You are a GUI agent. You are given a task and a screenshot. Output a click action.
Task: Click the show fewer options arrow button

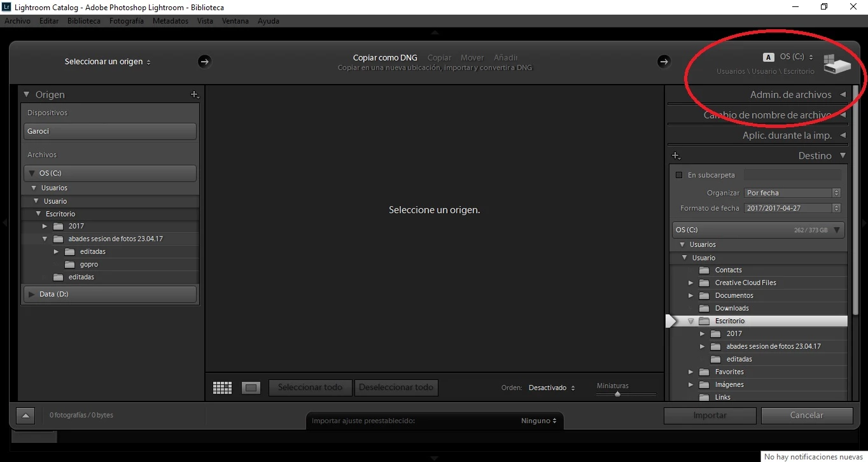pos(25,416)
